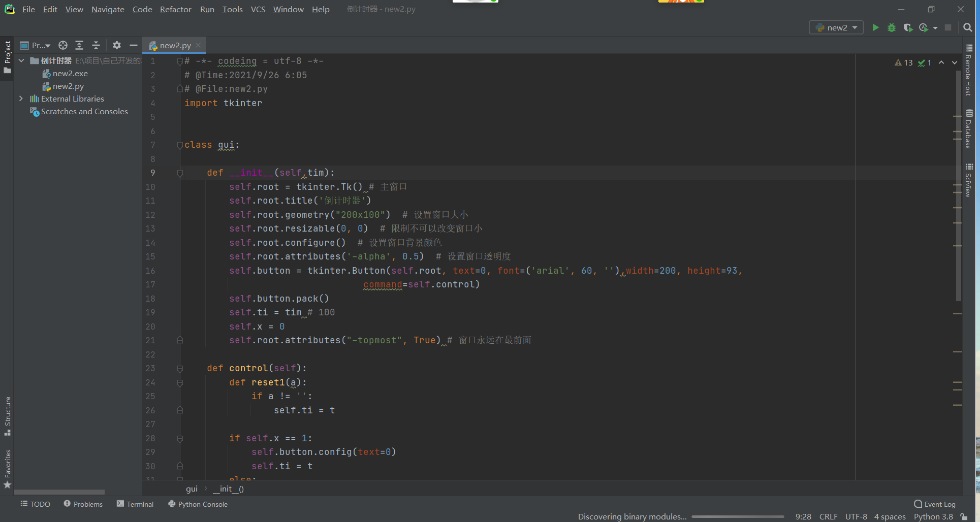The image size is (980, 522).
Task: Select the new2.py editor tab
Action: click(x=174, y=45)
